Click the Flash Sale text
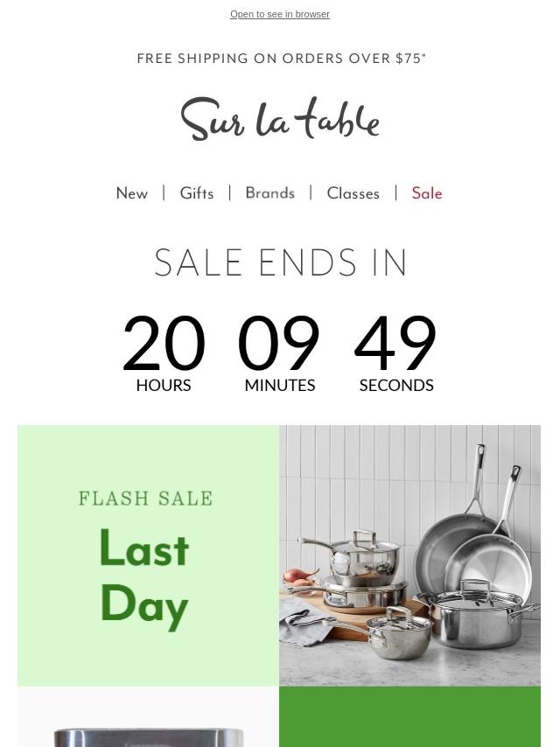 tap(146, 499)
